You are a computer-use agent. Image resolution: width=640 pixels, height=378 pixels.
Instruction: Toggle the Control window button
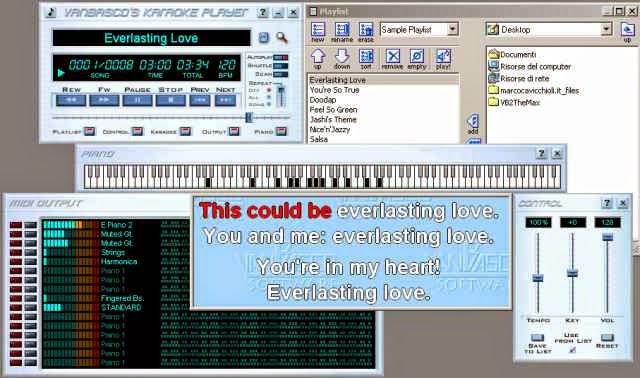(138, 131)
